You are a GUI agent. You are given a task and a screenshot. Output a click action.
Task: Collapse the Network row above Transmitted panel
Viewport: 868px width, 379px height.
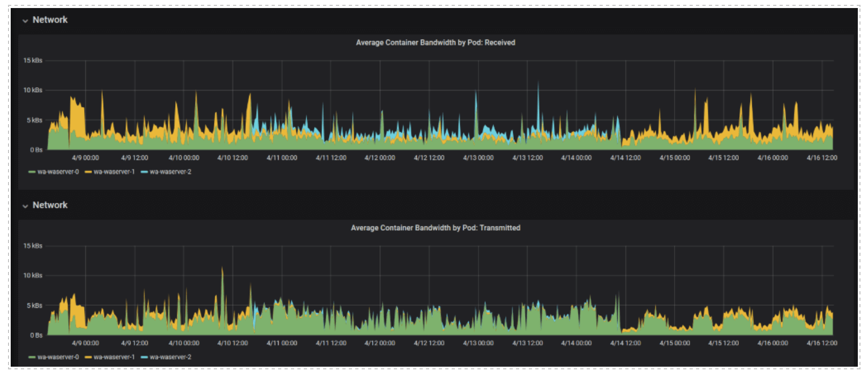pyautogui.click(x=25, y=206)
